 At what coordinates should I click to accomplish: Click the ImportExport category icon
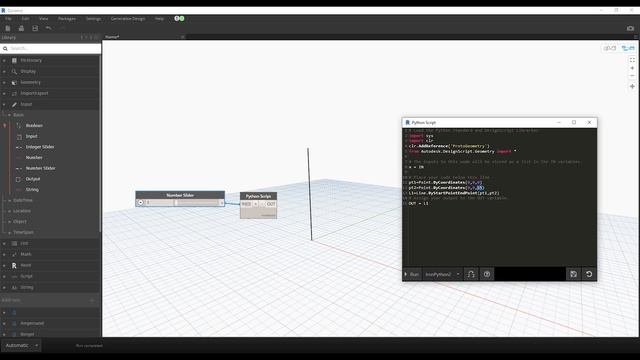click(14, 93)
